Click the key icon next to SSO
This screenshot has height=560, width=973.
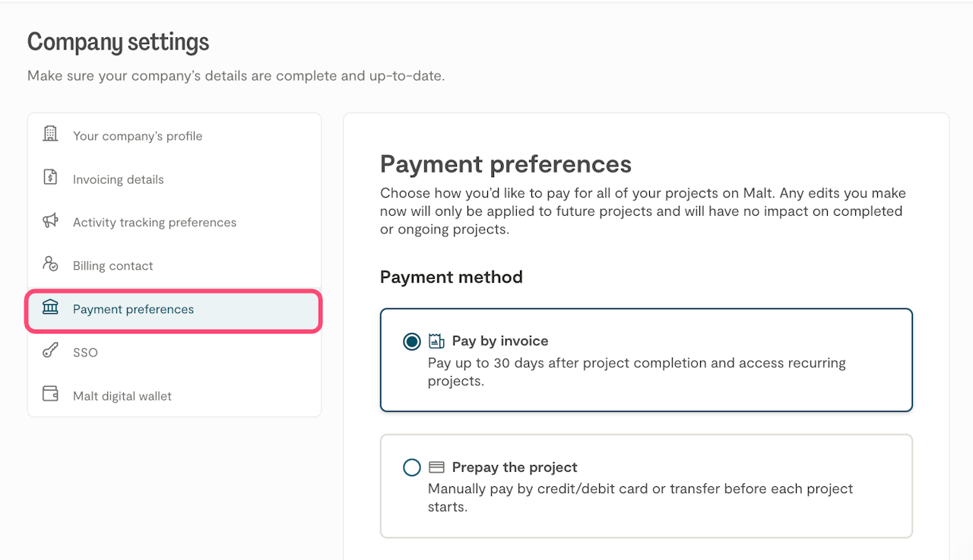(x=50, y=351)
